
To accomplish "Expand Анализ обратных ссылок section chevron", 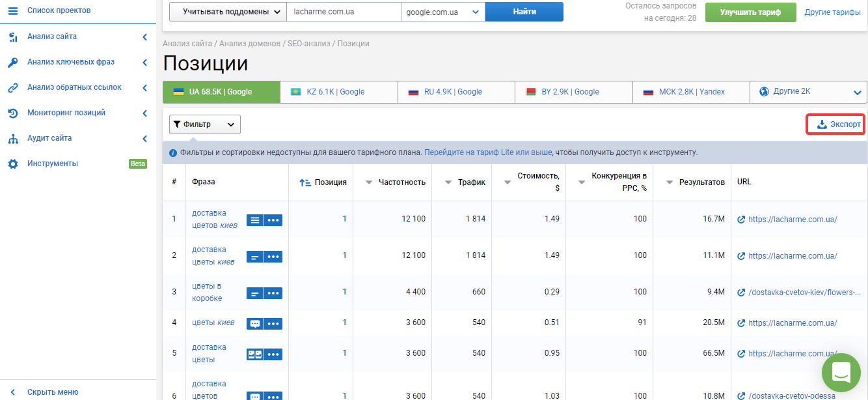I will click(145, 87).
